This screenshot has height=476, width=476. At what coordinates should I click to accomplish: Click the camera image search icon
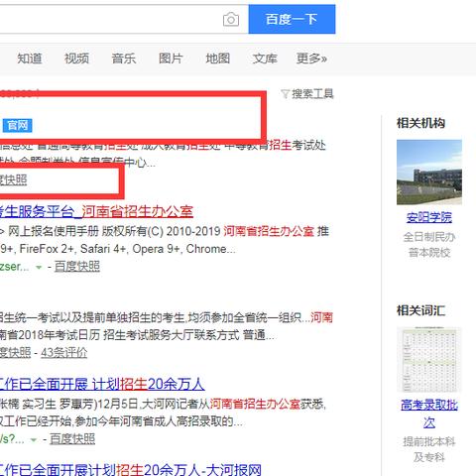click(x=231, y=20)
